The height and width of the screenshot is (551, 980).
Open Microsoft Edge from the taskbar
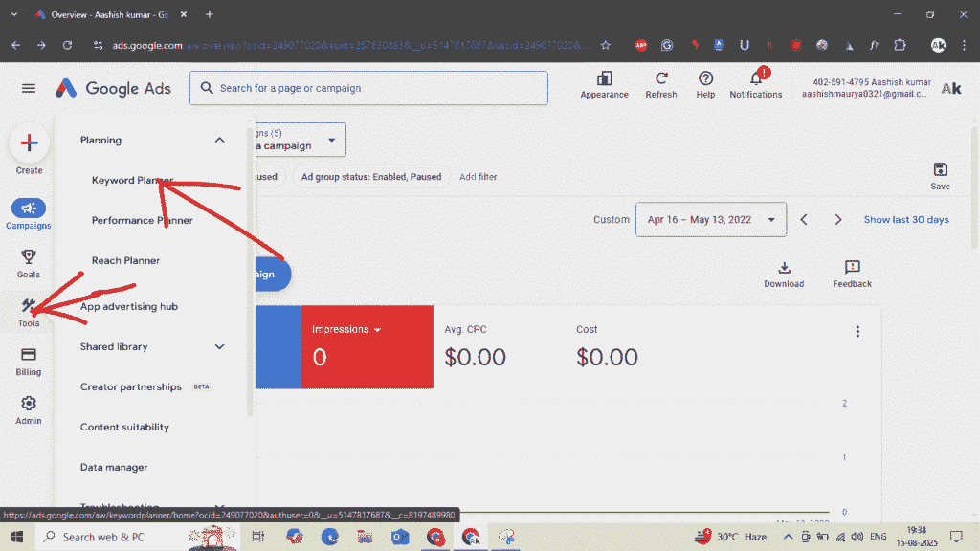point(329,537)
